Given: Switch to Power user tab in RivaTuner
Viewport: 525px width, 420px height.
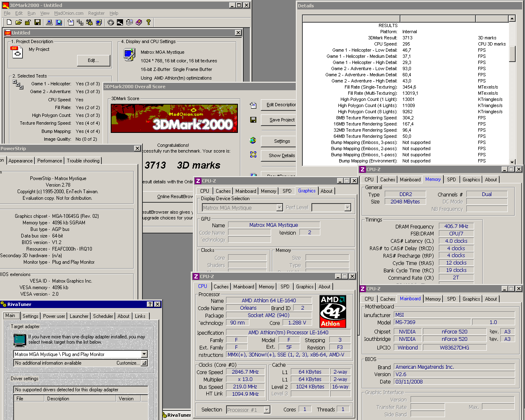Looking at the screenshot, I should pos(54,316).
